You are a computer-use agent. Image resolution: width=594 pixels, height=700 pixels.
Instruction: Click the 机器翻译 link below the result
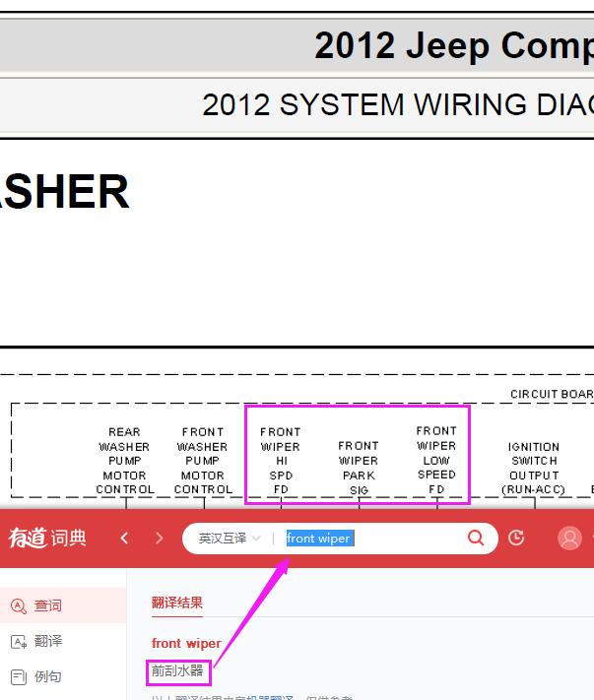pyautogui.click(x=270, y=697)
